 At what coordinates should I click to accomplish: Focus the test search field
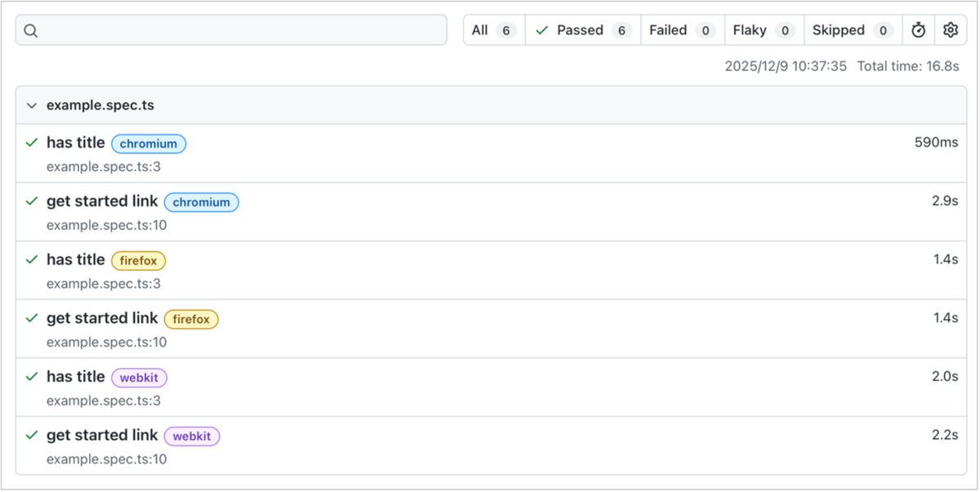[231, 30]
